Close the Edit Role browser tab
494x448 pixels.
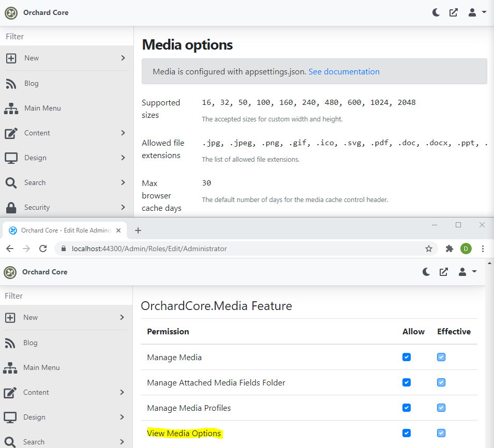118,230
